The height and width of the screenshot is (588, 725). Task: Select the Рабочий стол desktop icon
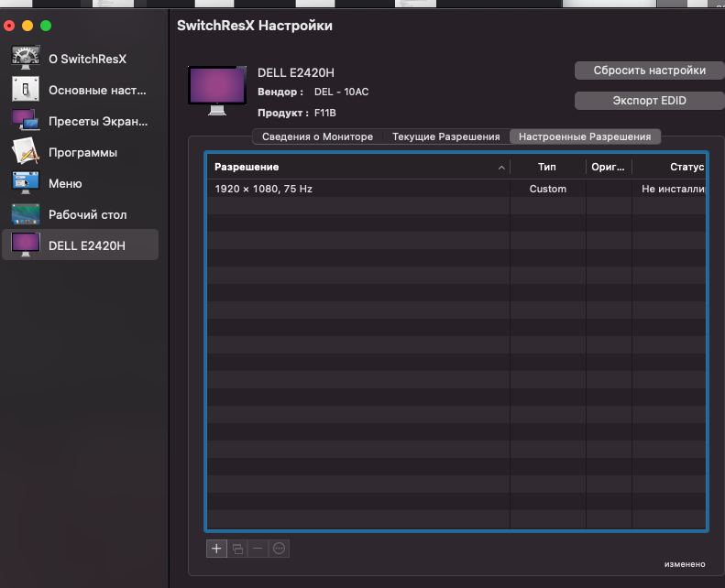tap(26, 214)
